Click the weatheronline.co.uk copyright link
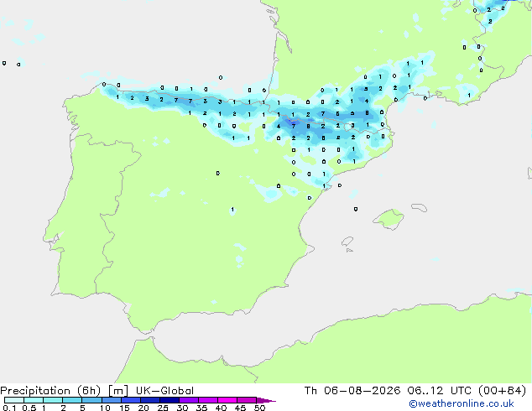The height and width of the screenshot is (411, 532). [462, 403]
